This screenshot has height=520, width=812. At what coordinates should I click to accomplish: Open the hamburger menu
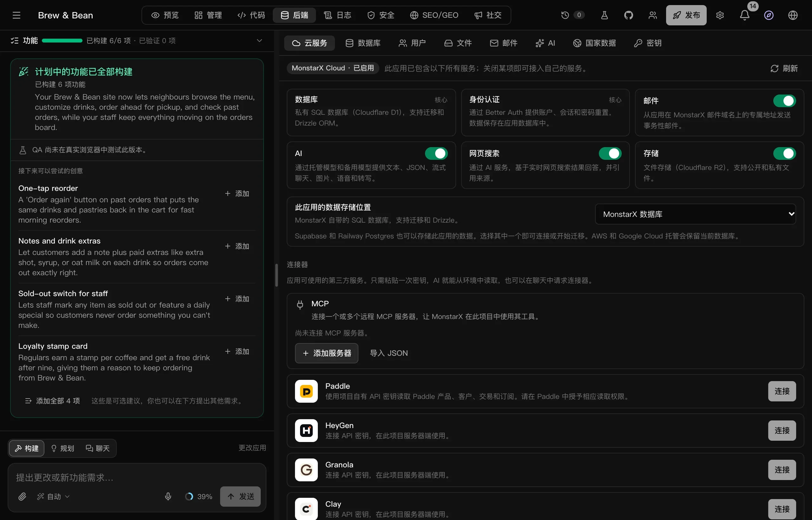pos(16,15)
